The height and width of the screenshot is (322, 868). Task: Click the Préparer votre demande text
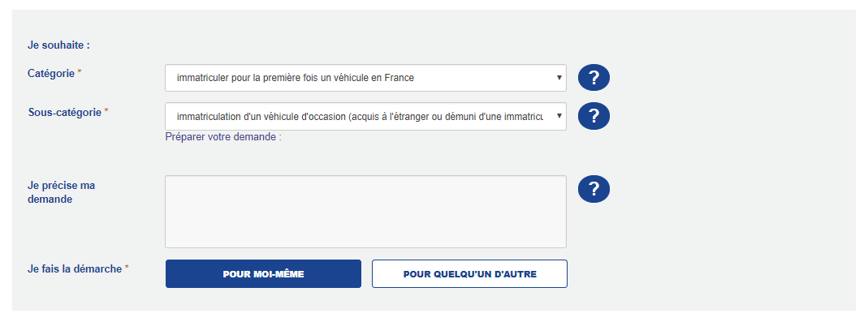[x=223, y=136]
